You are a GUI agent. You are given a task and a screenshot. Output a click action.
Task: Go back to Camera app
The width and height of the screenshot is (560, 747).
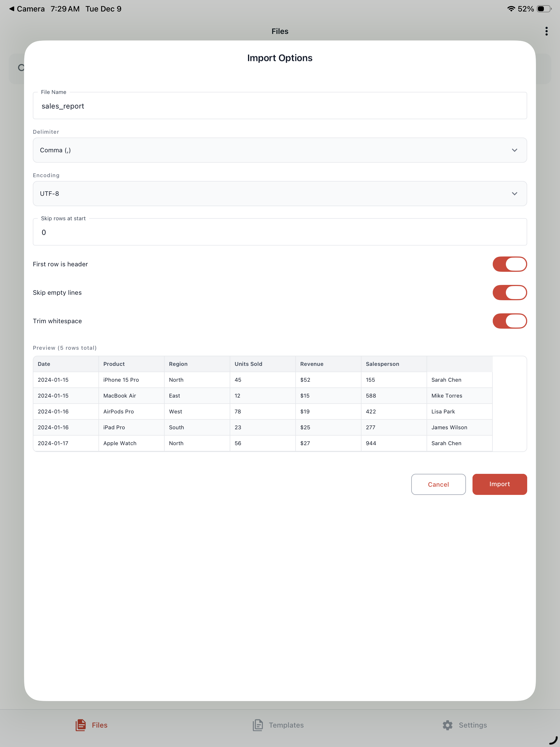coord(27,9)
